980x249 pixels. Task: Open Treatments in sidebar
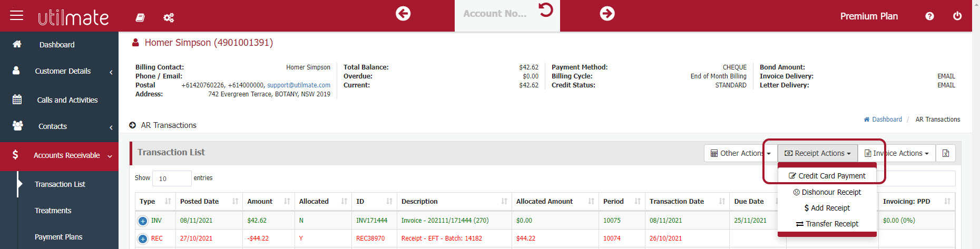53,211
